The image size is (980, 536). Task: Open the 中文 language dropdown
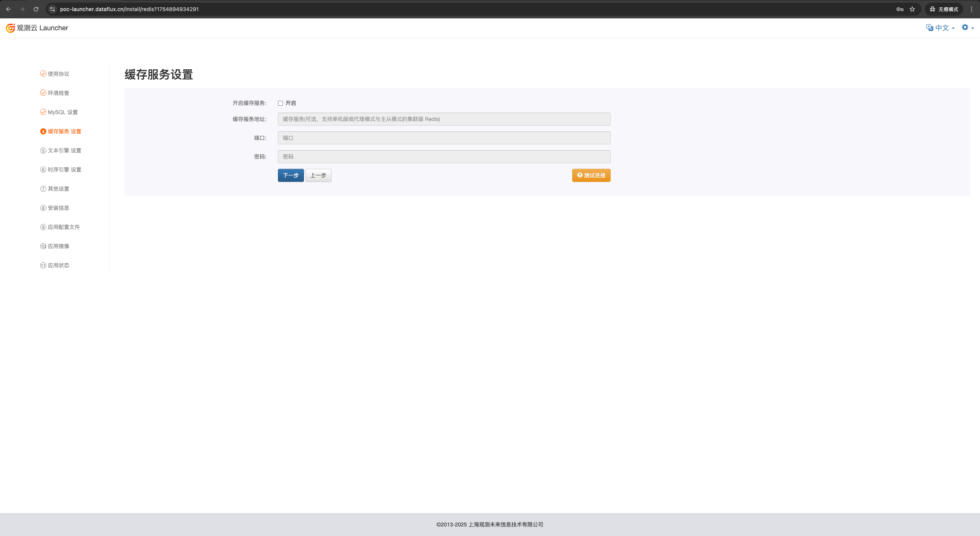click(x=943, y=27)
